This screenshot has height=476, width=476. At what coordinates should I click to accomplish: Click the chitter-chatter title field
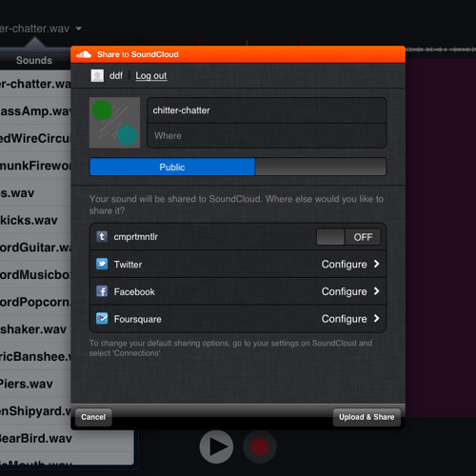coord(267,110)
